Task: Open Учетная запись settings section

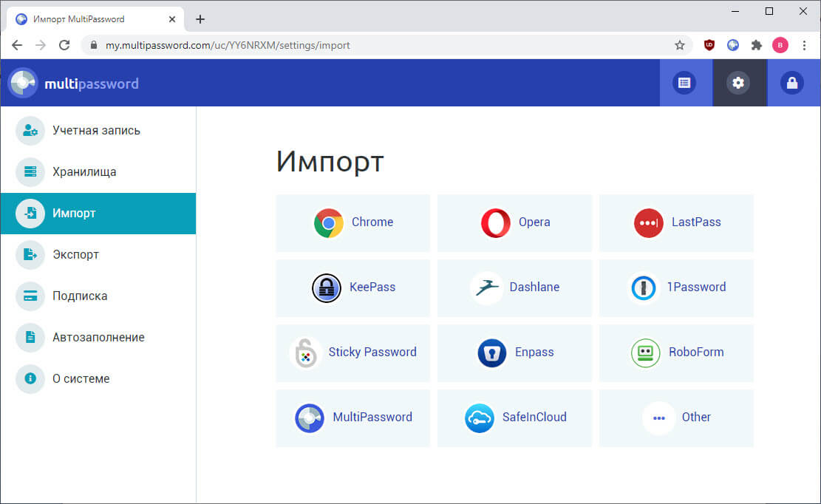Action: [98, 130]
